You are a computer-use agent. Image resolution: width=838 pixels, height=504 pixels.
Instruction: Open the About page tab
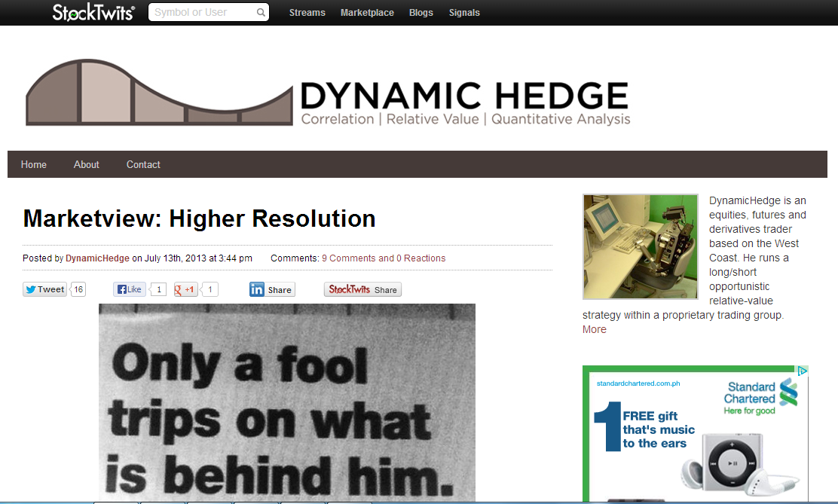tap(87, 164)
